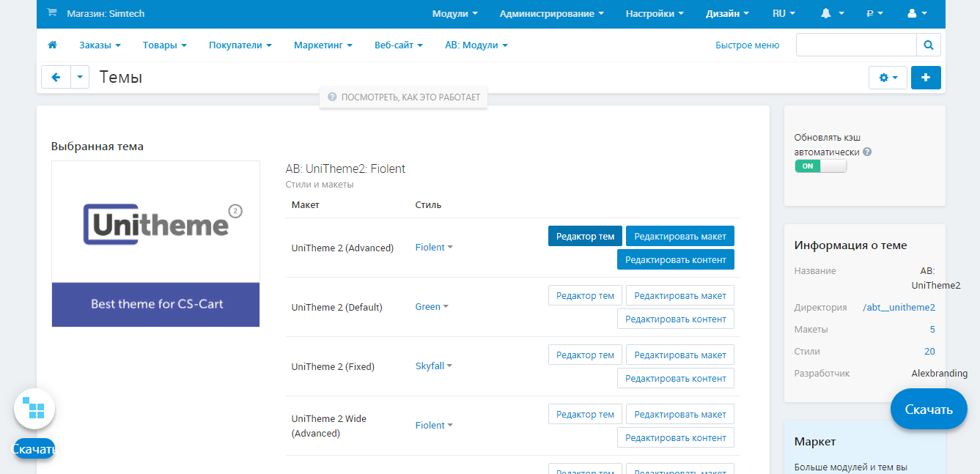Screen dimensions: 980x474
Task: Click Редактировать контент for UniTheme 2 (Fixed)
Action: click(676, 378)
